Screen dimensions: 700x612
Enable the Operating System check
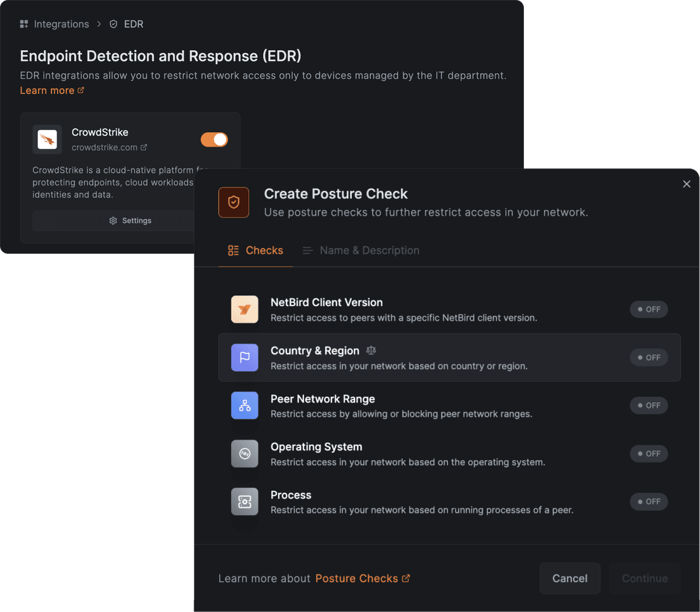coord(648,454)
